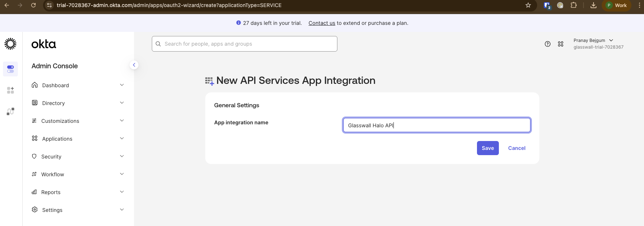This screenshot has width=644, height=226.
Task: Open the Customizations menu item
Action: [x=78, y=121]
